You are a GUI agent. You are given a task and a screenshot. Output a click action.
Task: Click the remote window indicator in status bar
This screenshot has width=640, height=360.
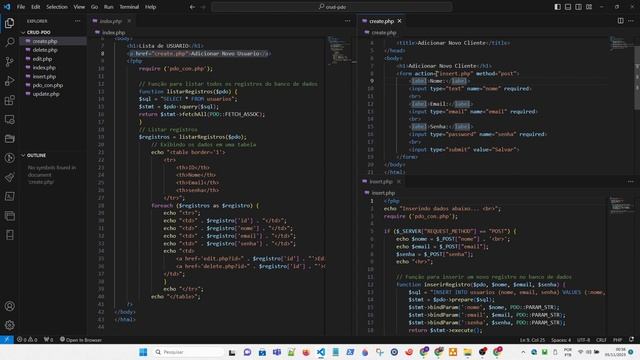click(x=7, y=340)
